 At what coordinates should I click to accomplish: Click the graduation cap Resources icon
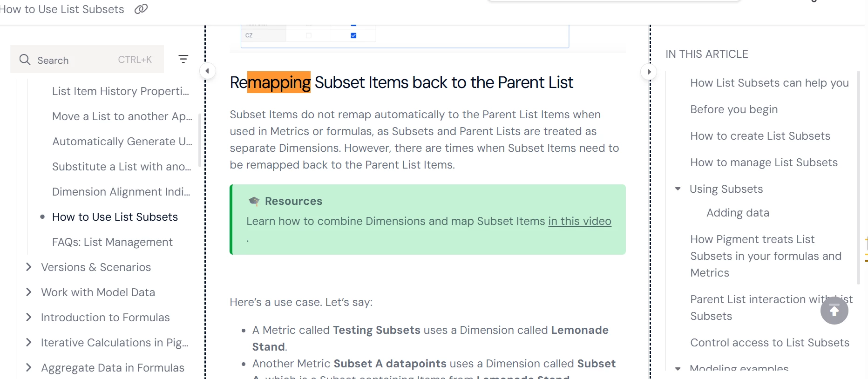[x=254, y=201]
